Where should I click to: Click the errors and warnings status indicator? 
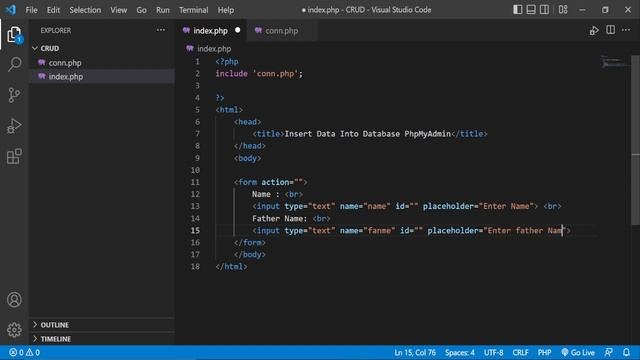[24, 352]
